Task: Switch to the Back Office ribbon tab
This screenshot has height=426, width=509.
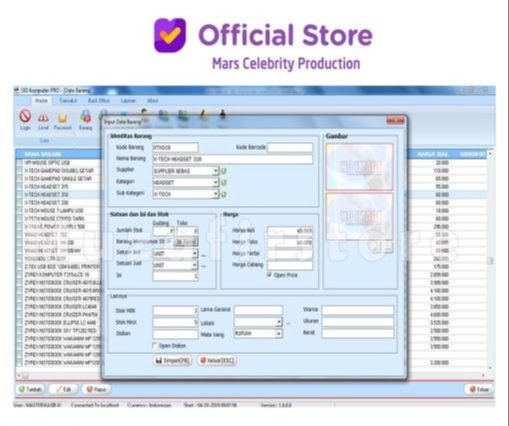Action: 99,101
